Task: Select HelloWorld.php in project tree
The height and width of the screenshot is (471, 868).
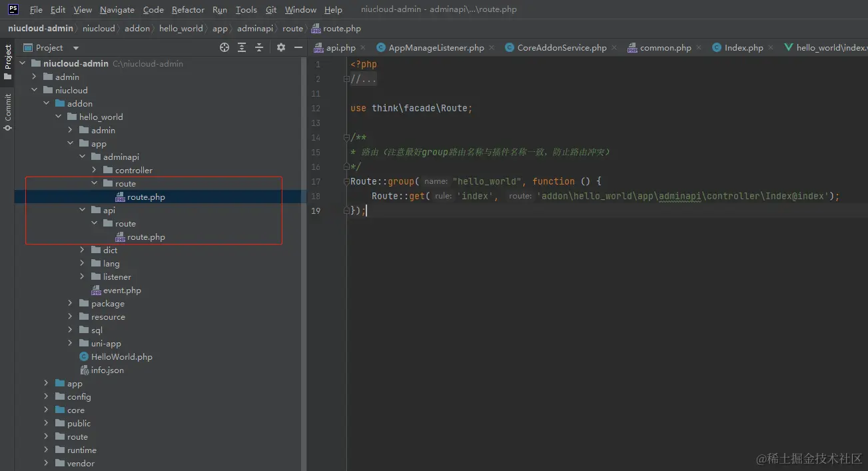Action: pyautogui.click(x=116, y=356)
